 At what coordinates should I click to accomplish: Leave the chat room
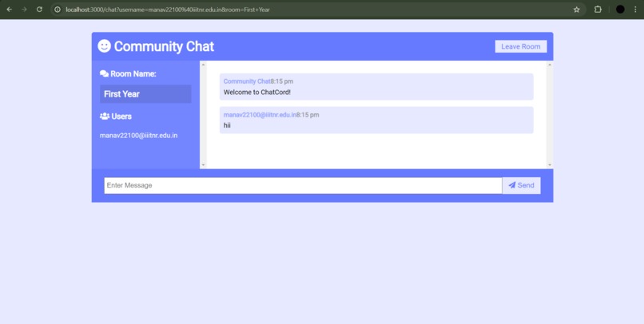(x=521, y=46)
